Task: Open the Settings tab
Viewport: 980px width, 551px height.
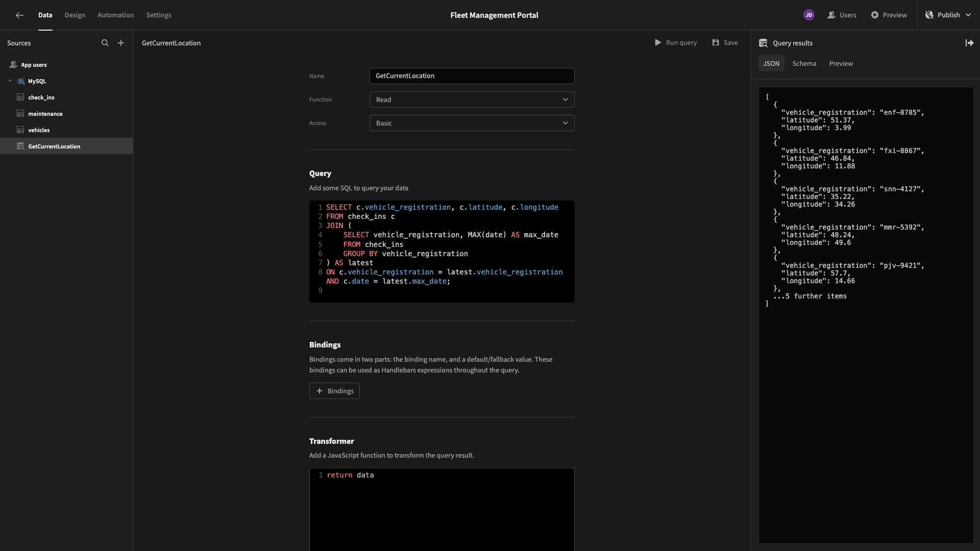Action: pos(159,15)
